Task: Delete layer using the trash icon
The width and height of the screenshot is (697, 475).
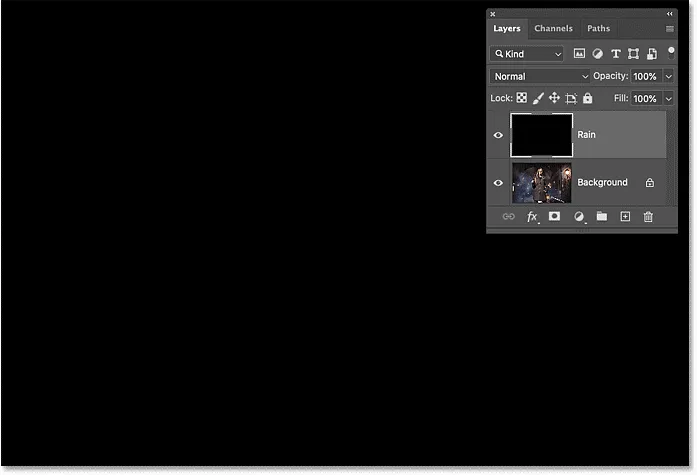Action: [x=648, y=216]
